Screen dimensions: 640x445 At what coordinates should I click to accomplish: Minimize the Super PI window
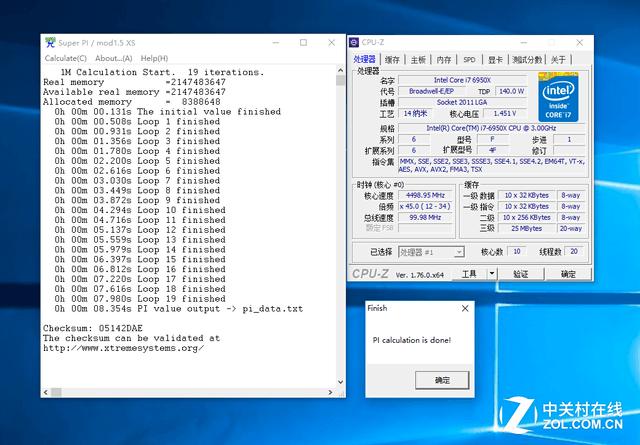click(276, 42)
